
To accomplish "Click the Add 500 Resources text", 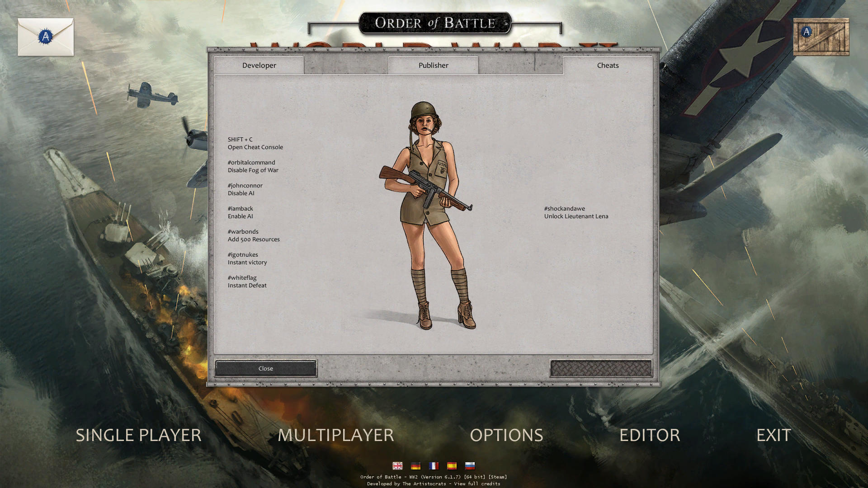I will (254, 239).
